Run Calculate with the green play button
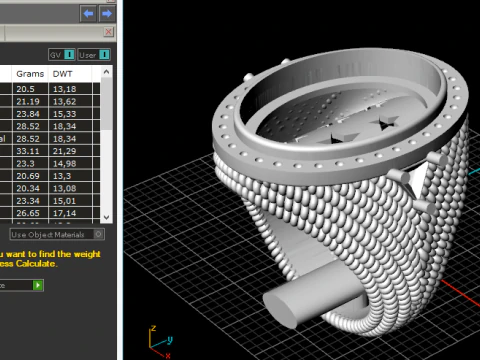This screenshot has height=360, width=480. tap(38, 285)
